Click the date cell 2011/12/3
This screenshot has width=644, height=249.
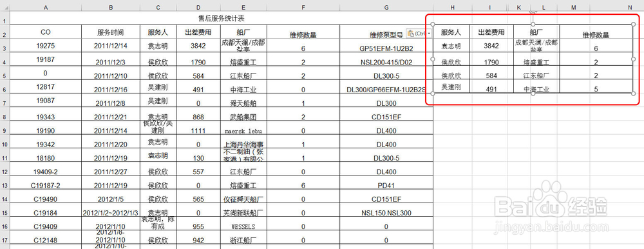pyautogui.click(x=111, y=59)
